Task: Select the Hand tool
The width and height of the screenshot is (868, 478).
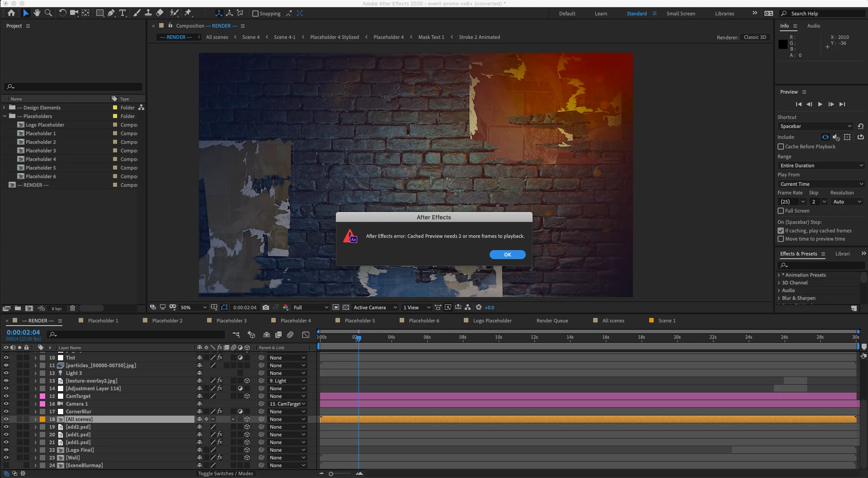Action: [37, 13]
